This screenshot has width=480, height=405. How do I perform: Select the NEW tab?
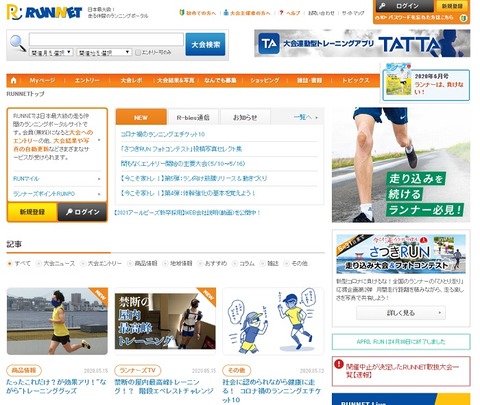tap(141, 117)
